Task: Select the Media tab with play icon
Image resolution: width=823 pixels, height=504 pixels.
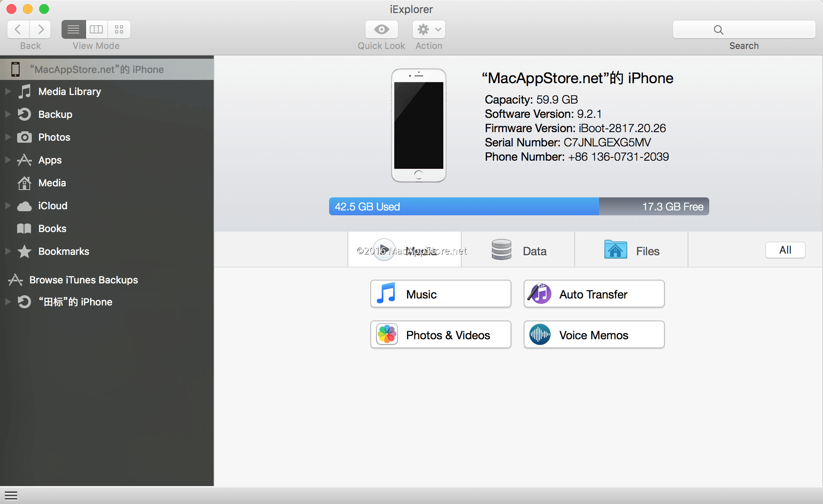Action: 405,250
